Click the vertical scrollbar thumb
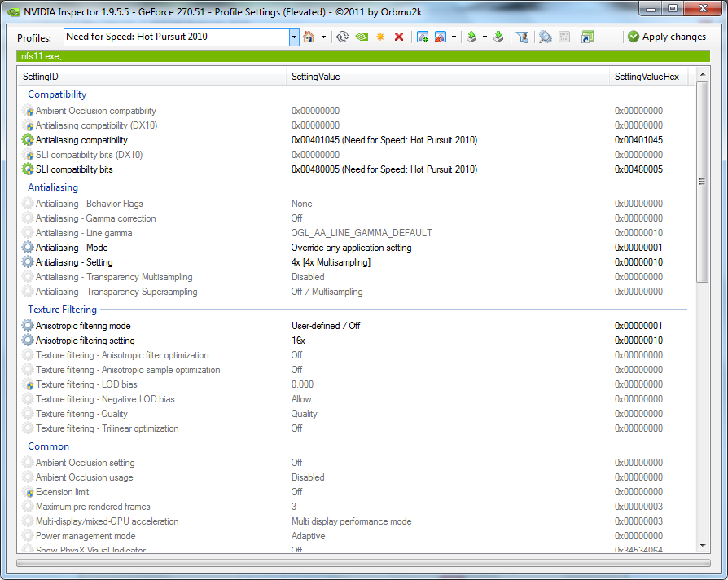 [x=703, y=182]
